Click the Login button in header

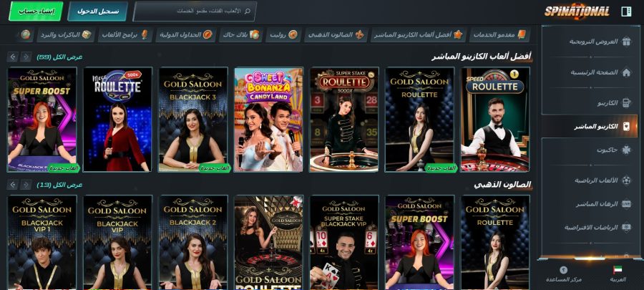(98, 11)
